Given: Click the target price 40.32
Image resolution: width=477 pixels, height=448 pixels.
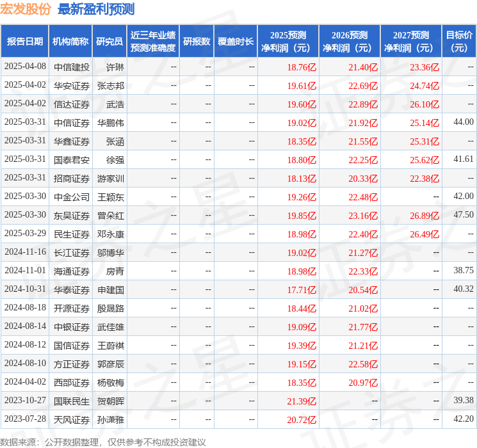Looking at the screenshot, I should [x=464, y=289].
